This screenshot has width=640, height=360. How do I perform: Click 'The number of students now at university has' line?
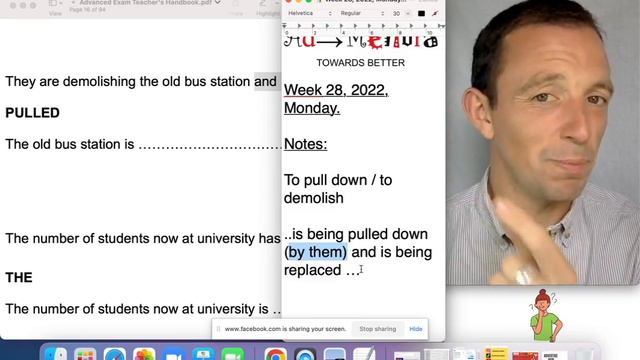pyautogui.click(x=143, y=239)
